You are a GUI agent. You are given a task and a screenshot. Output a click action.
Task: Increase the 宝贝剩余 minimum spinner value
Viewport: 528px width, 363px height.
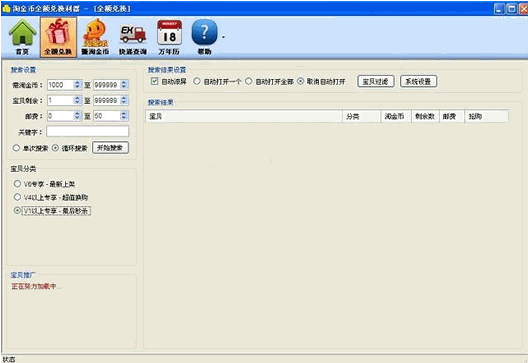tap(77, 98)
